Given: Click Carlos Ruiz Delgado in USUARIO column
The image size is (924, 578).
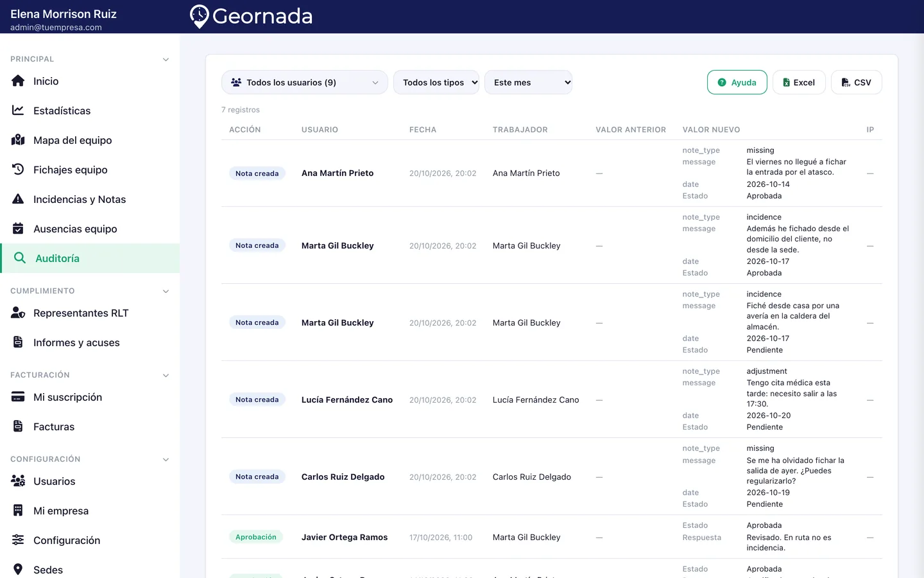Looking at the screenshot, I should pyautogui.click(x=343, y=477).
